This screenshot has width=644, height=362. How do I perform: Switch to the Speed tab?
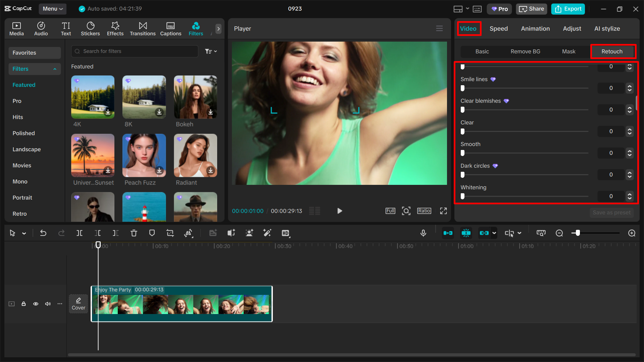click(x=499, y=29)
